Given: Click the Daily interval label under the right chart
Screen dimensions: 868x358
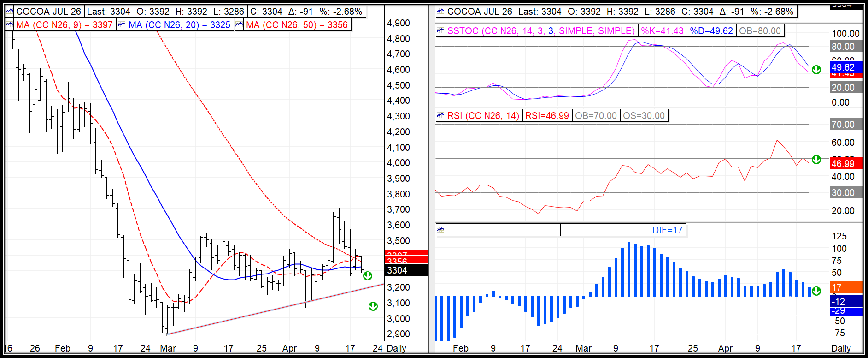Looking at the screenshot, I should 841,348.
